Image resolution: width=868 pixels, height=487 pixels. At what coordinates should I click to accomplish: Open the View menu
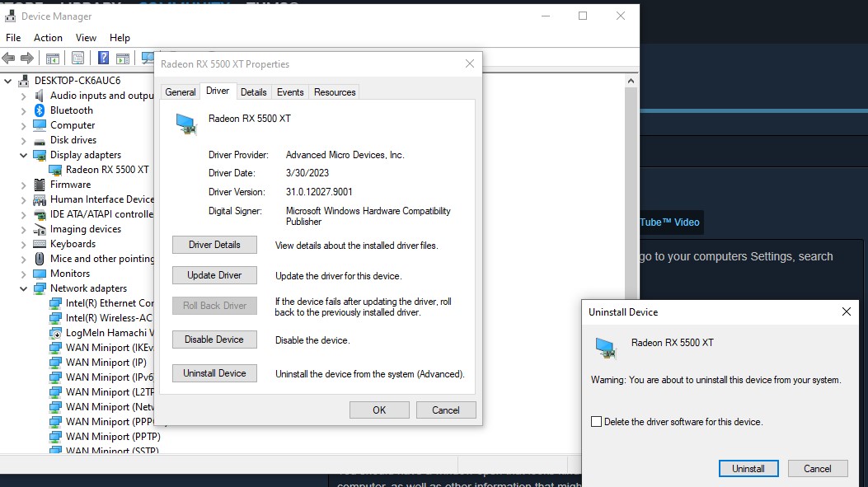coord(86,38)
